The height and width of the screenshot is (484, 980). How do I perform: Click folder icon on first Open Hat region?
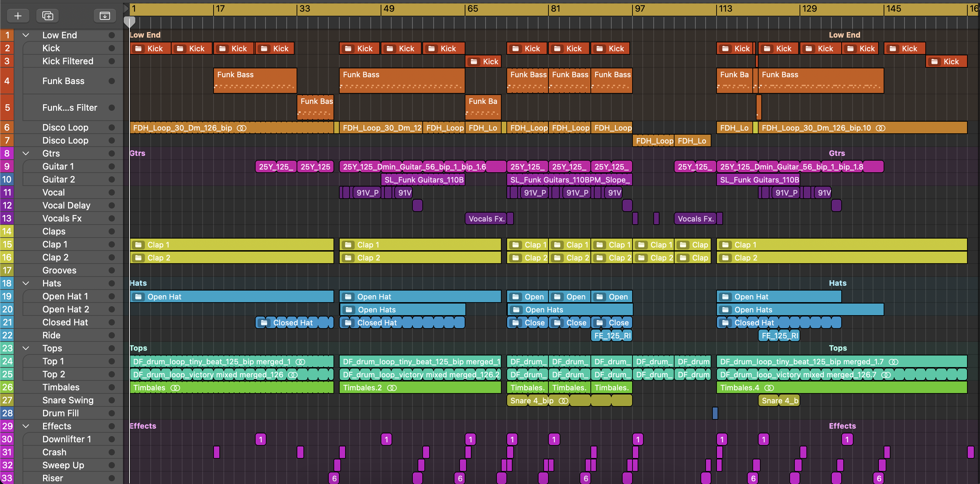click(x=138, y=296)
